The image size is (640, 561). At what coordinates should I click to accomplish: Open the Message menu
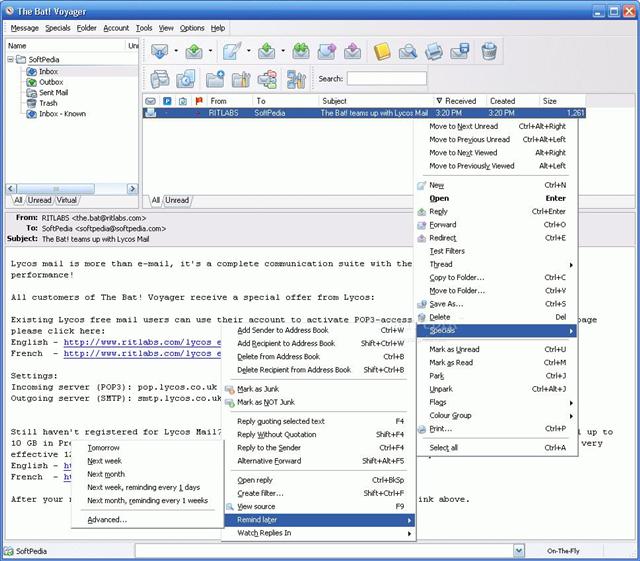tap(24, 28)
